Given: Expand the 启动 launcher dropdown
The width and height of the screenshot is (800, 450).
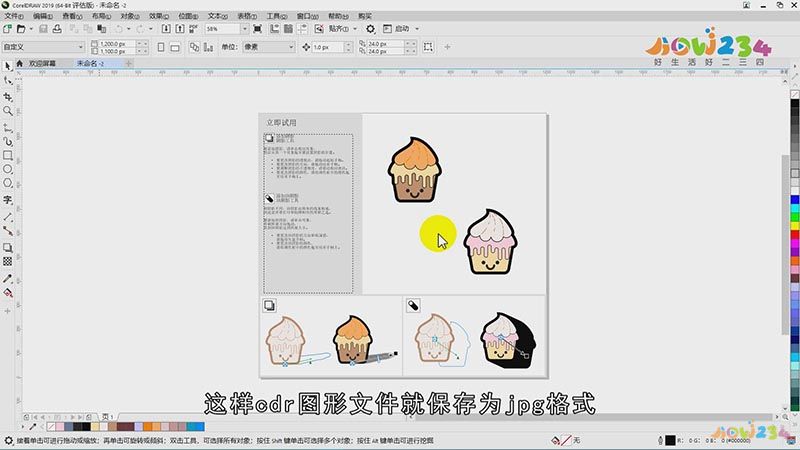Looking at the screenshot, I should tap(417, 29).
